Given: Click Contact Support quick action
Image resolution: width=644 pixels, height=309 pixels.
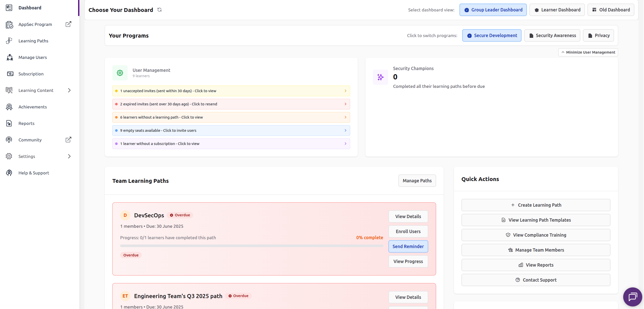Looking at the screenshot, I should click(x=536, y=280).
